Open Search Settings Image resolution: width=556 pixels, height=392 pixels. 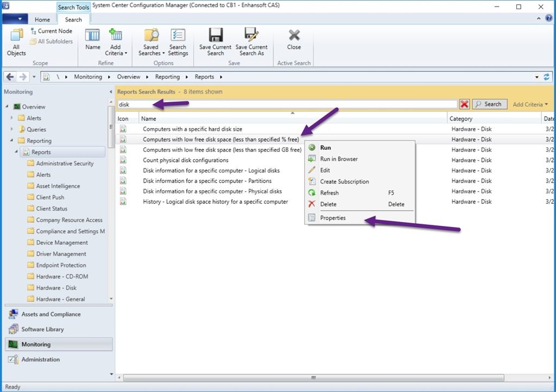178,42
